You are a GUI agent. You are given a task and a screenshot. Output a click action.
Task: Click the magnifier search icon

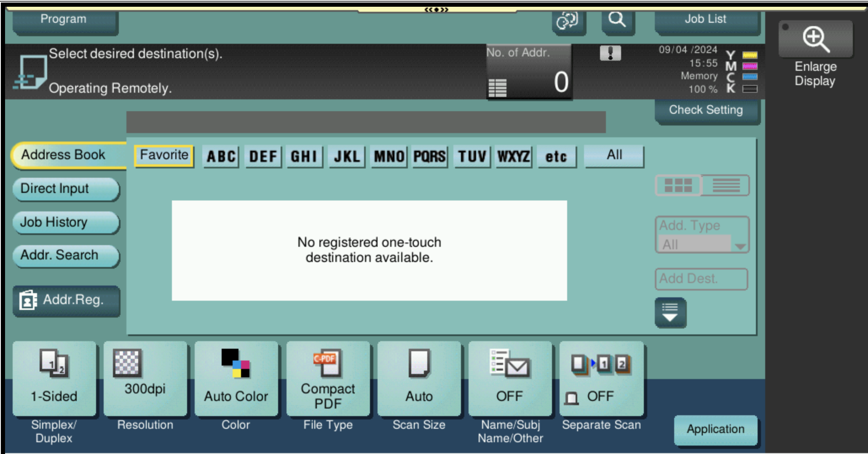point(617,19)
